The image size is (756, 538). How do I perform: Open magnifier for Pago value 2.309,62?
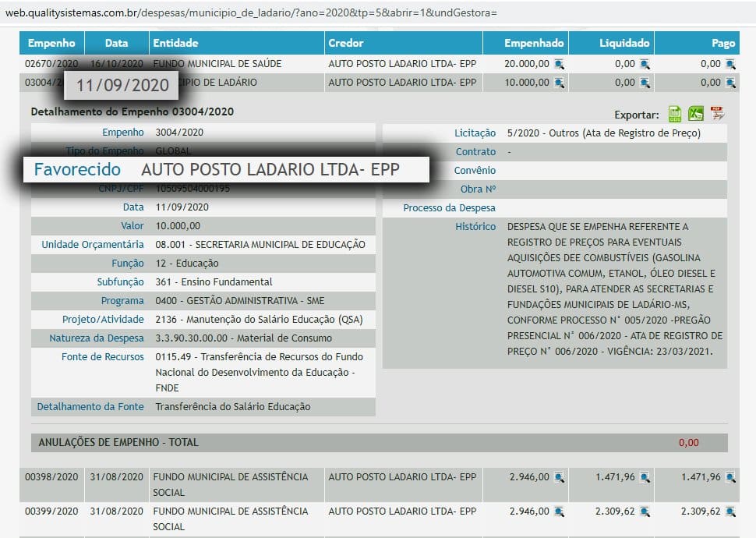click(730, 511)
